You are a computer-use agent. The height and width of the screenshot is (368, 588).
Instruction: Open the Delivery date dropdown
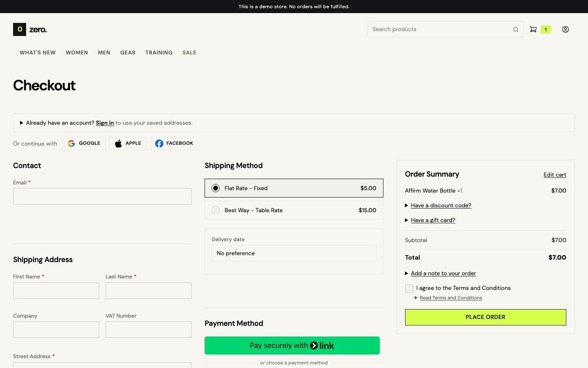[294, 253]
